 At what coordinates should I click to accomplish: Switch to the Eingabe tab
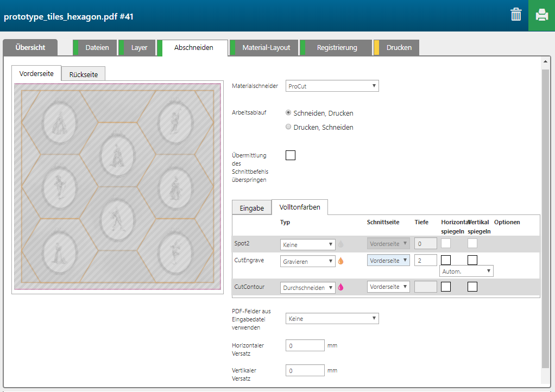click(251, 208)
